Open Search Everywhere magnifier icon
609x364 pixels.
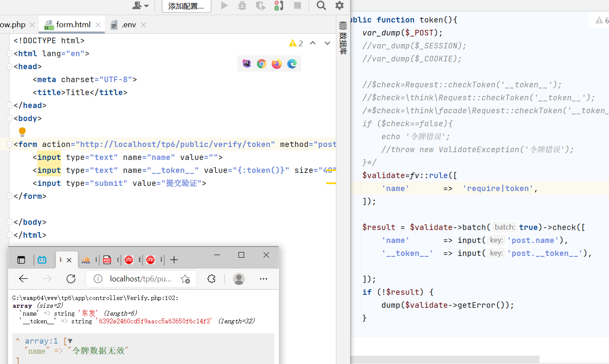point(321,6)
